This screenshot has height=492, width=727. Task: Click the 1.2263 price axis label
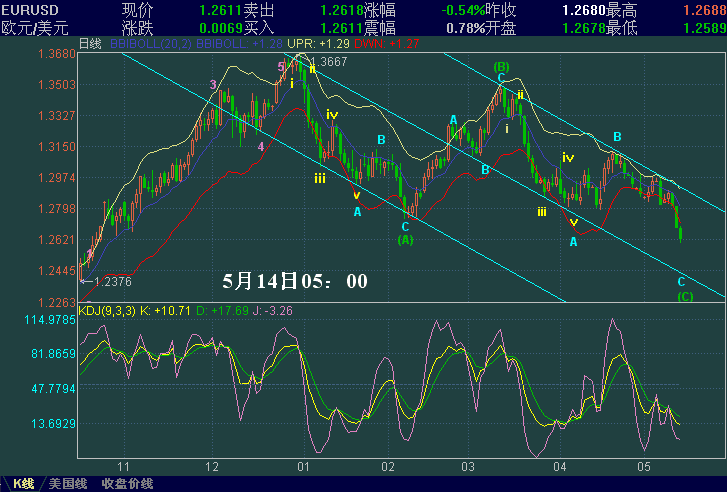[57, 303]
